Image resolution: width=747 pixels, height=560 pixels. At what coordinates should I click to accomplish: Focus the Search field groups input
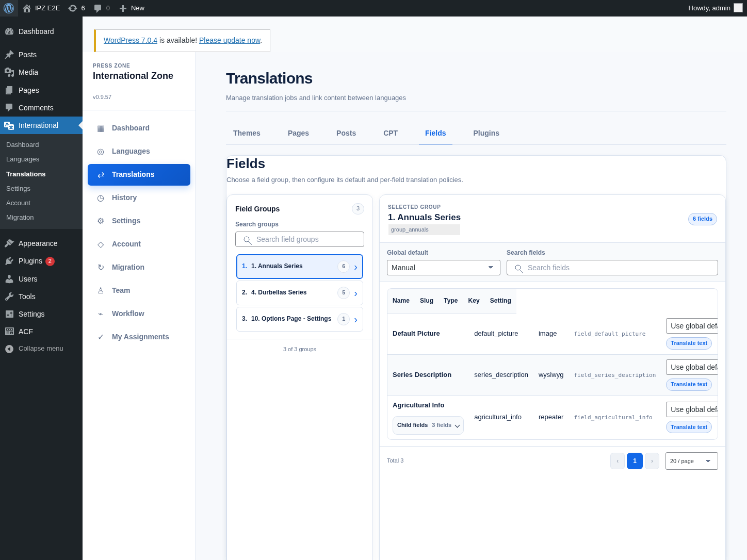(300, 239)
